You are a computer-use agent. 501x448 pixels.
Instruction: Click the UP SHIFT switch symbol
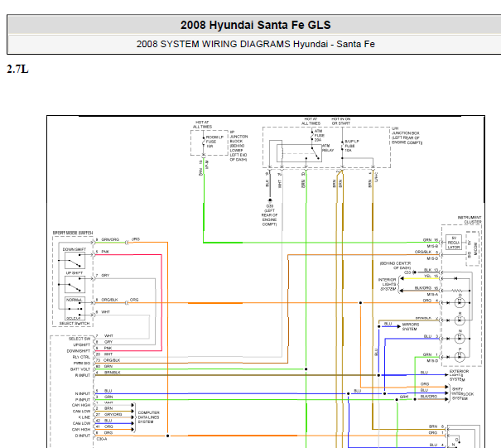[x=75, y=284]
